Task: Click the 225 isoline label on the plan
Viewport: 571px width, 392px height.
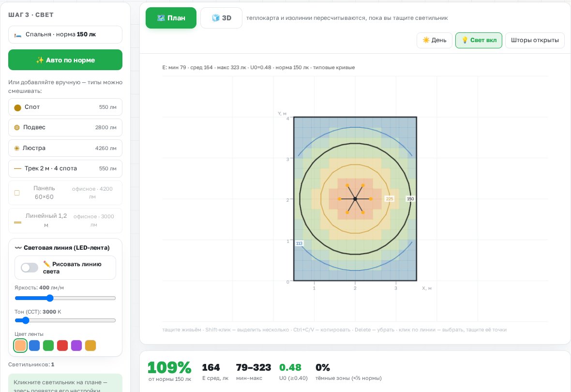Action: 389,199
